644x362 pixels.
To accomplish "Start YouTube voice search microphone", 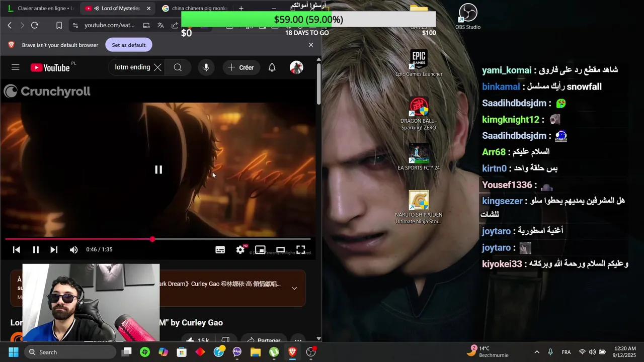I will point(206,67).
